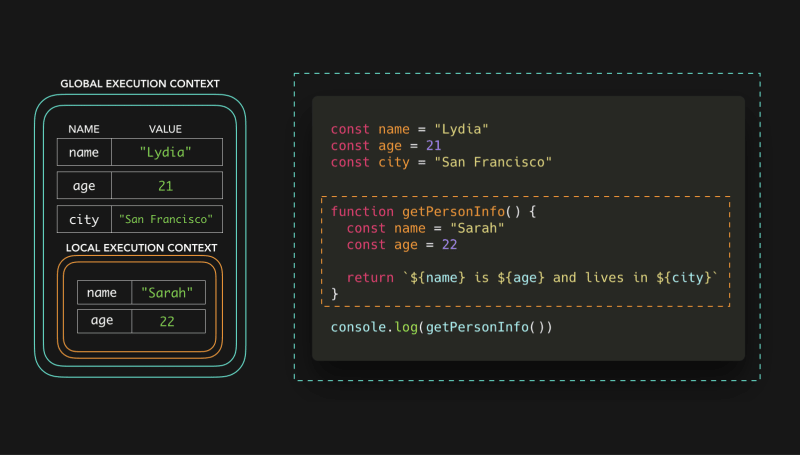Click the LOCAL EXECUTION CONTEXT label
This screenshot has height=455, width=800.
tap(141, 247)
